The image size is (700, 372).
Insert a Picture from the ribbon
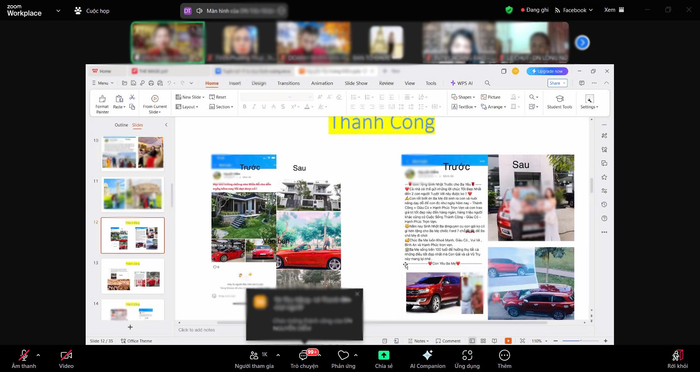pyautogui.click(x=491, y=97)
